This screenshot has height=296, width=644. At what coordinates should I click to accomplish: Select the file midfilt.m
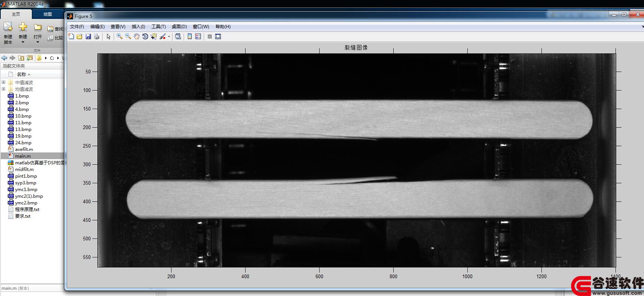(x=24, y=170)
